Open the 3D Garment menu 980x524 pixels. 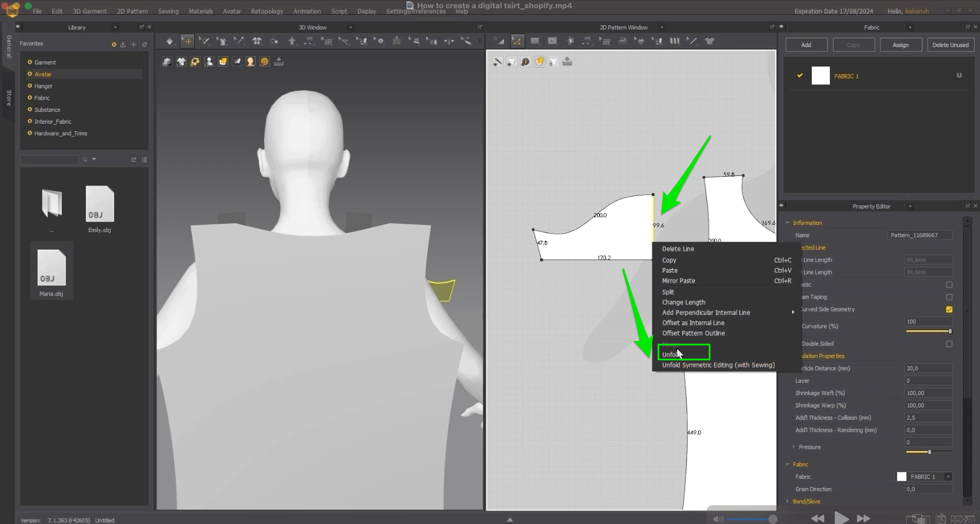coord(90,11)
